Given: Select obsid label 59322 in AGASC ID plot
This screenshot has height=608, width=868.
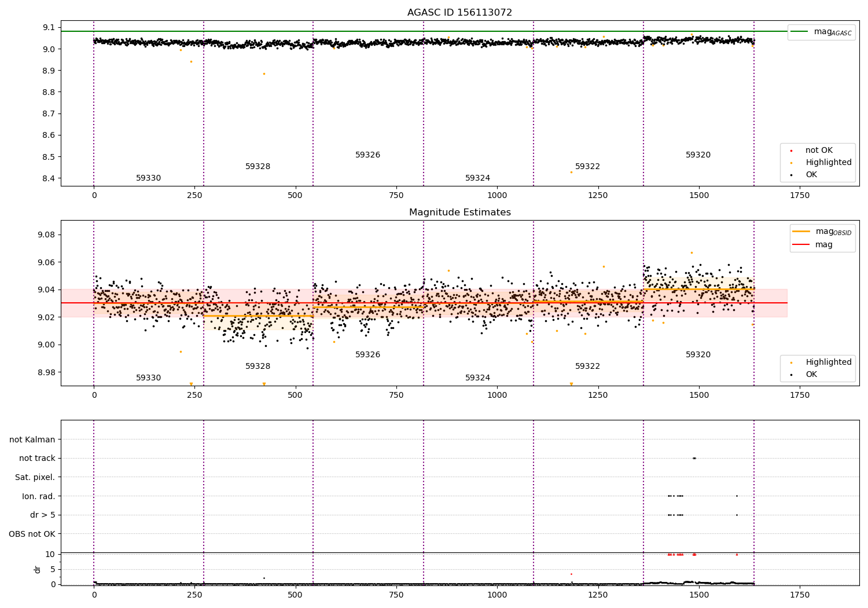Looking at the screenshot, I should (x=587, y=167).
